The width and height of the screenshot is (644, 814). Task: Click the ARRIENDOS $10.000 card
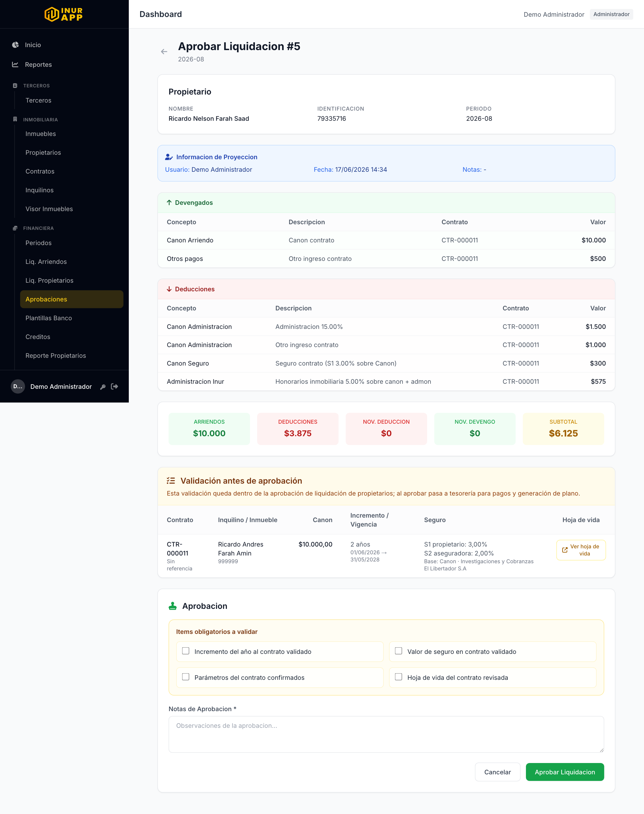(x=209, y=429)
